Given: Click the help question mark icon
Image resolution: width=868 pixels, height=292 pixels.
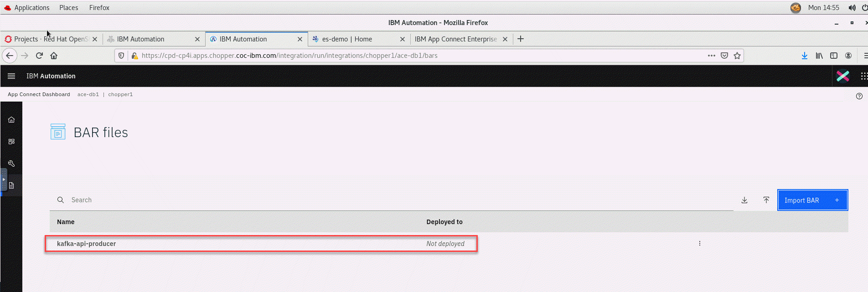Looking at the screenshot, I should 859,96.
